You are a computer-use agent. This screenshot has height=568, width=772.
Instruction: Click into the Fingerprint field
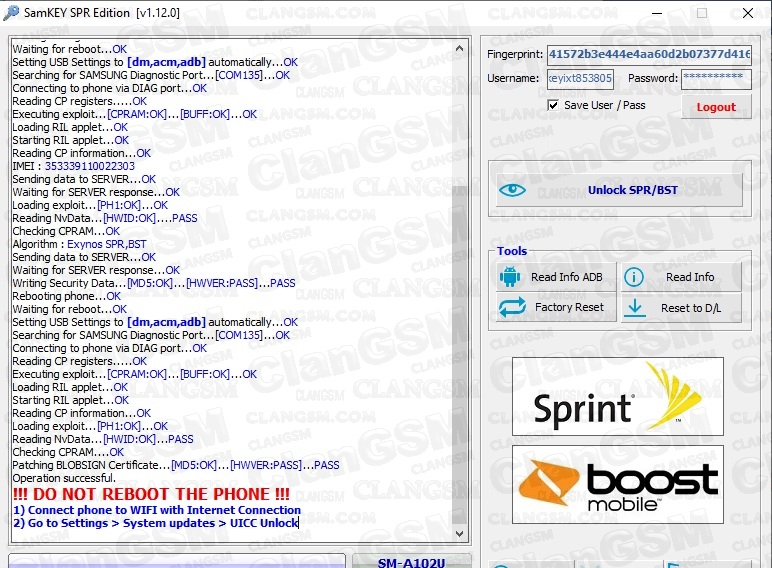click(649, 54)
